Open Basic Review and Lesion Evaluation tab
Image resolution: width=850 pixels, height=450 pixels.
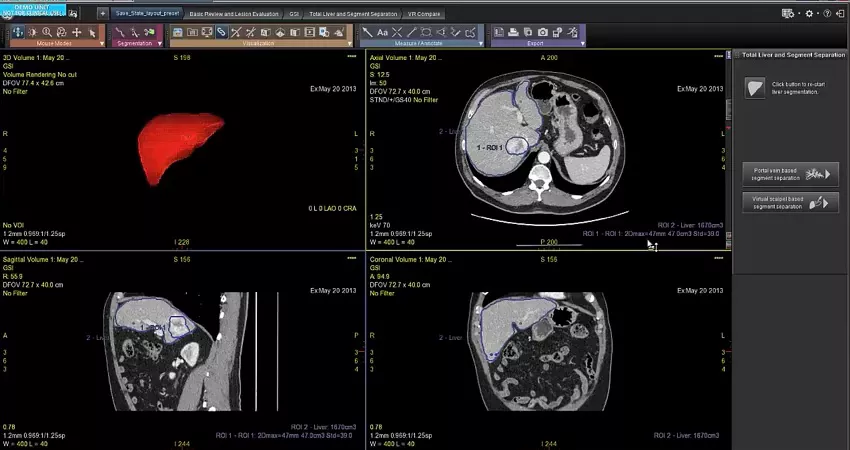[234, 14]
